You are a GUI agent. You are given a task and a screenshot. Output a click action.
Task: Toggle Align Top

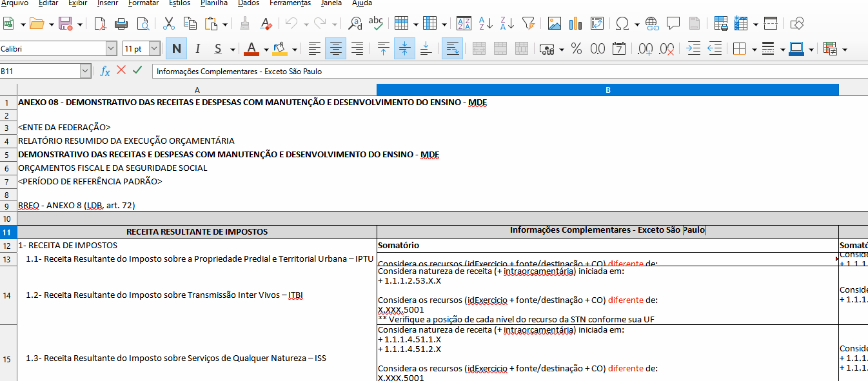(x=384, y=49)
